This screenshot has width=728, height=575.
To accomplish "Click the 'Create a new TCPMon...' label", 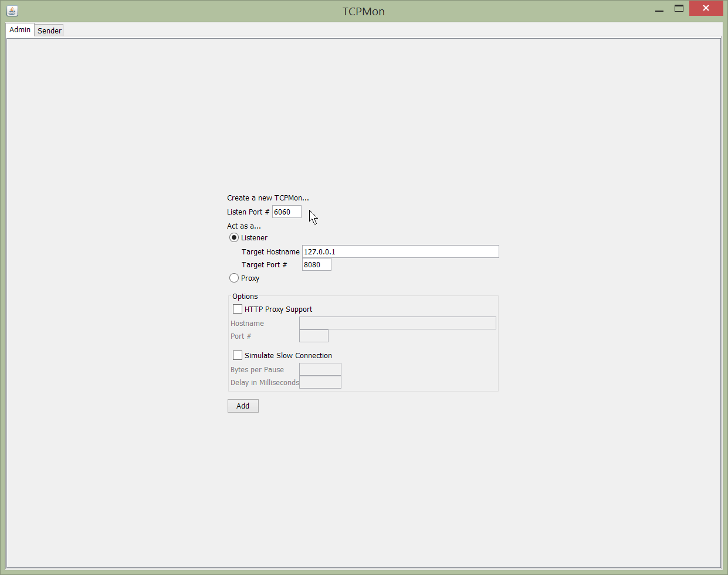I will coord(268,198).
